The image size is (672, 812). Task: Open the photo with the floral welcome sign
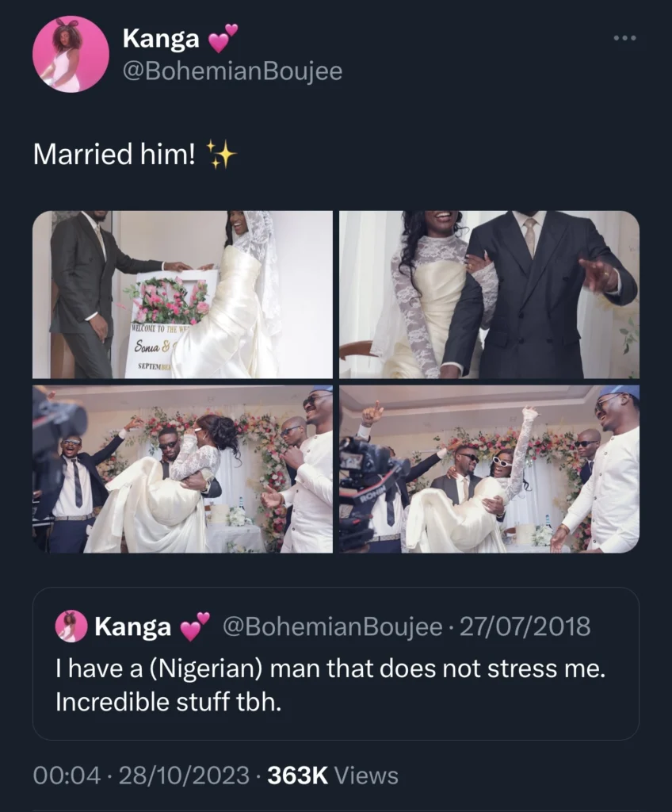(x=182, y=294)
